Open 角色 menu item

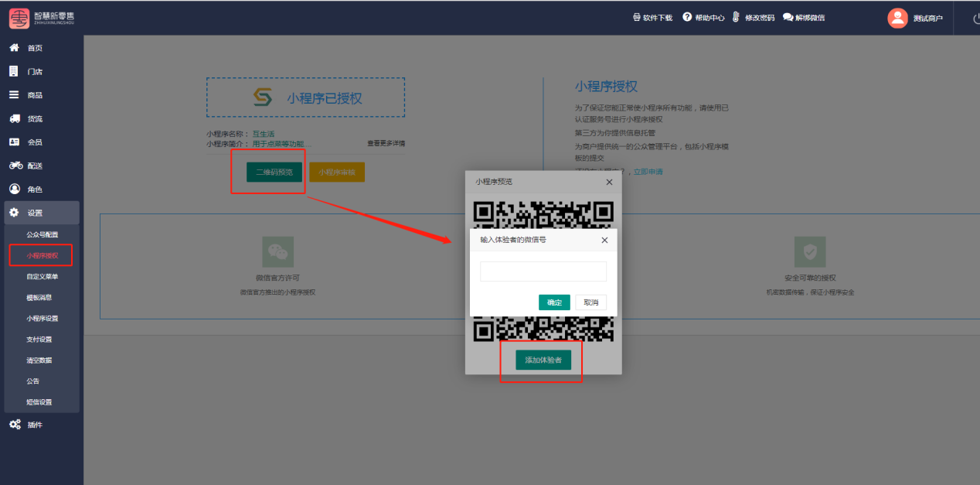pyautogui.click(x=35, y=190)
